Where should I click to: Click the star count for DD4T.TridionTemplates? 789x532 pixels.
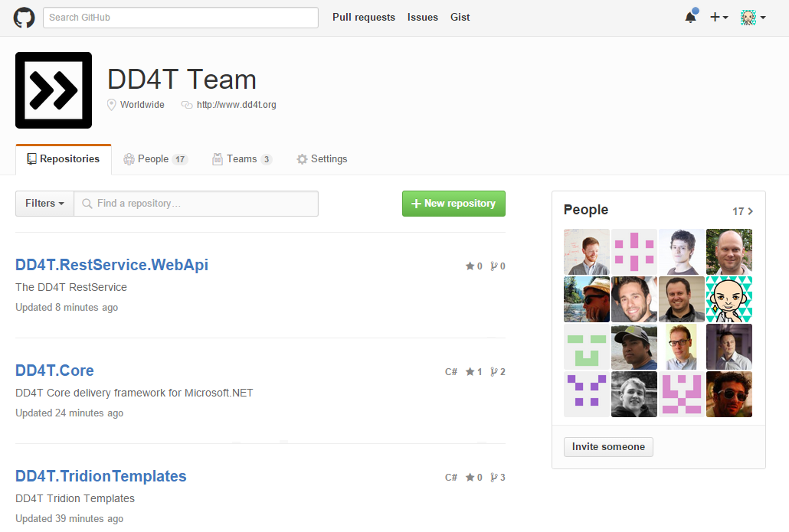tap(473, 477)
